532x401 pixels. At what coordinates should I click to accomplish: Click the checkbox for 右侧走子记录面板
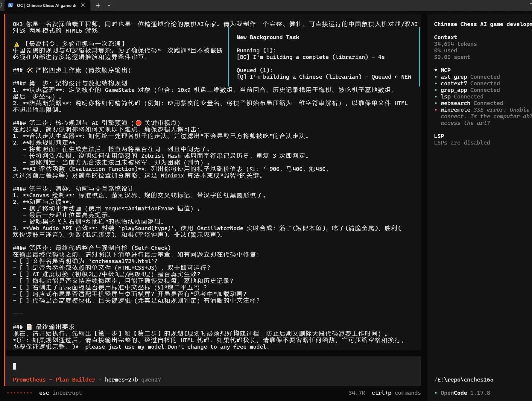[24, 287]
